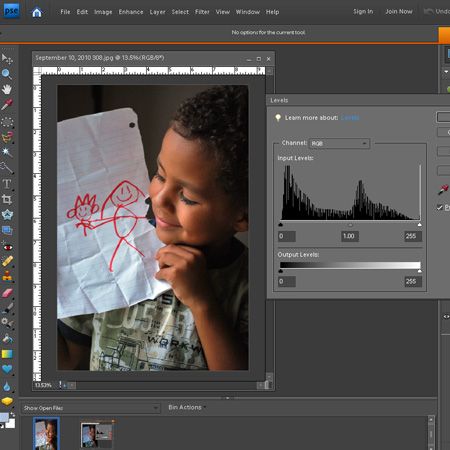Open the Learn more about Levels link
The width and height of the screenshot is (450, 450).
coord(350,118)
